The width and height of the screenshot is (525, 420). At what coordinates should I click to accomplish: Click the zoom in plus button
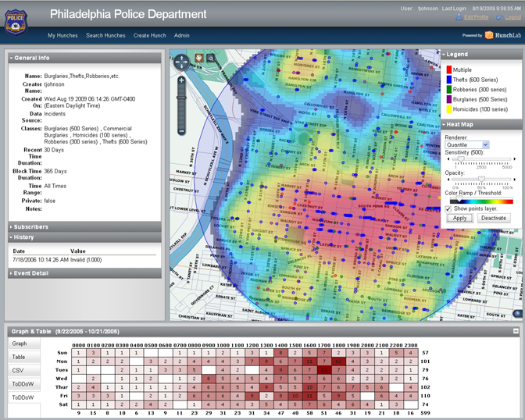[x=181, y=80]
